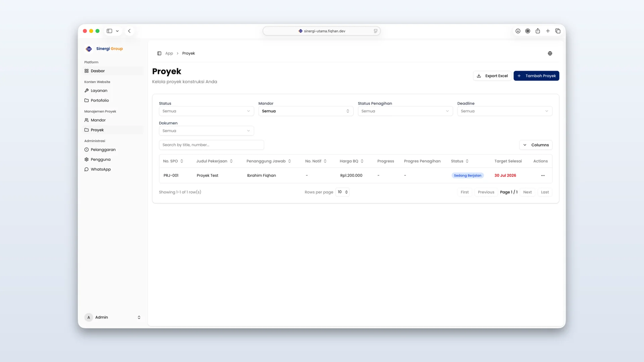
Task: Open reader view icon in address bar
Action: (375, 31)
